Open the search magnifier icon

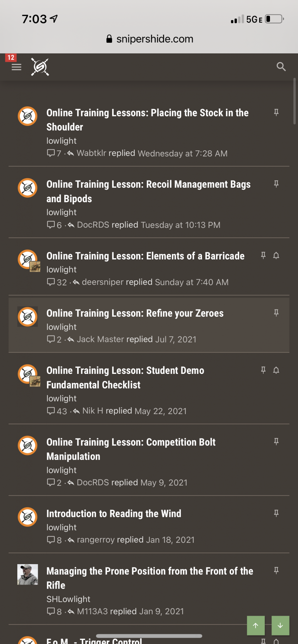(x=281, y=67)
